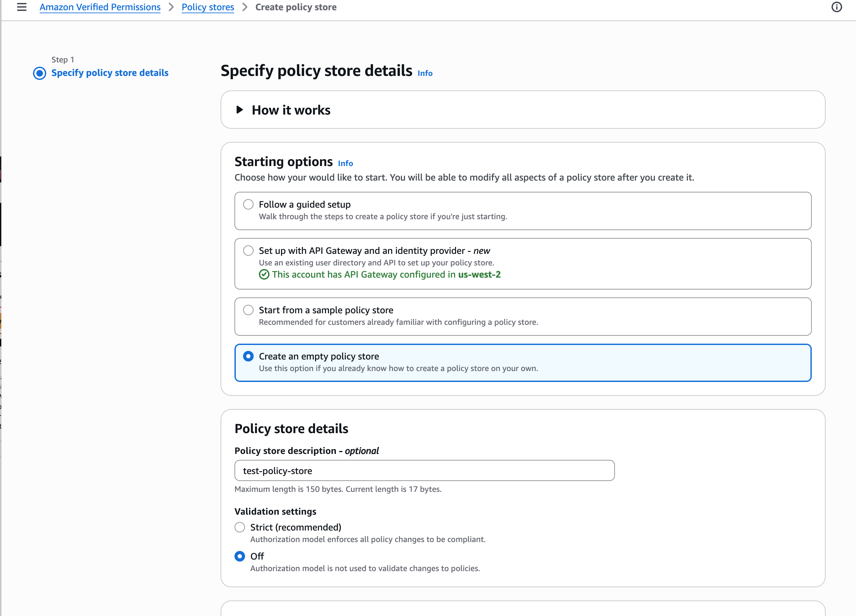Screen dimensions: 856x616
Task: Open the hamburger navigation menu icon
Action: tap(21, 7)
